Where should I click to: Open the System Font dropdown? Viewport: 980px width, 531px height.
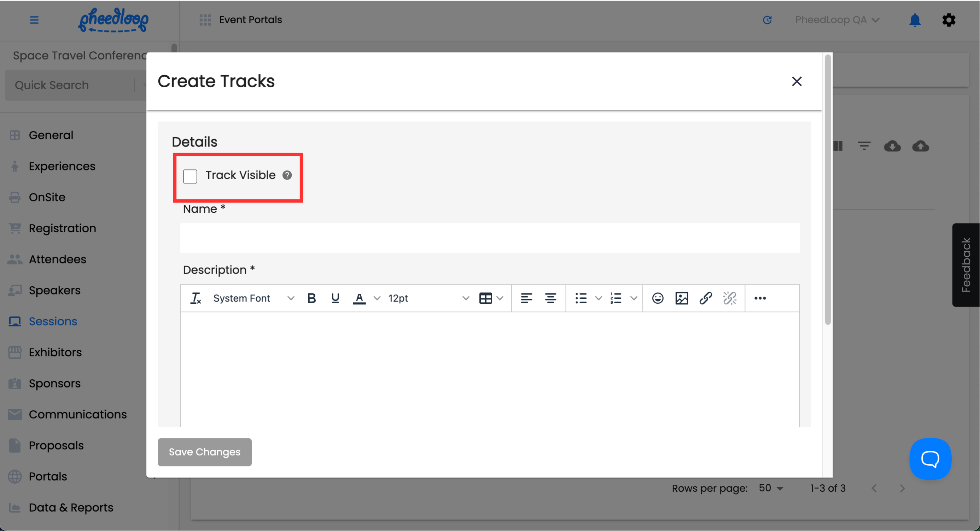click(253, 298)
